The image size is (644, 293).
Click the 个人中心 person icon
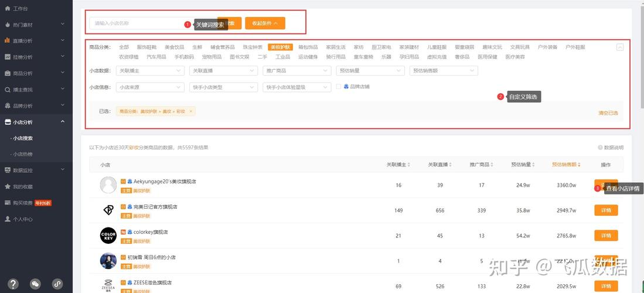pos(8,219)
